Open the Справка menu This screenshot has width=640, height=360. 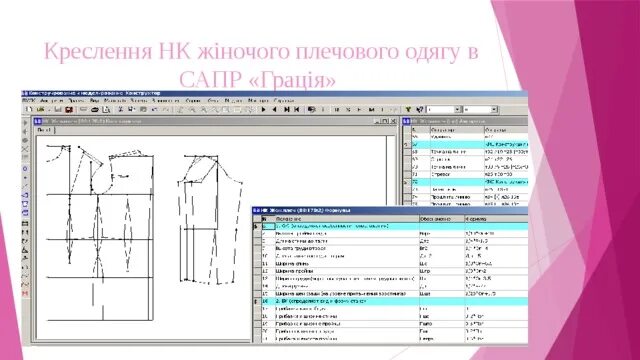tap(284, 100)
